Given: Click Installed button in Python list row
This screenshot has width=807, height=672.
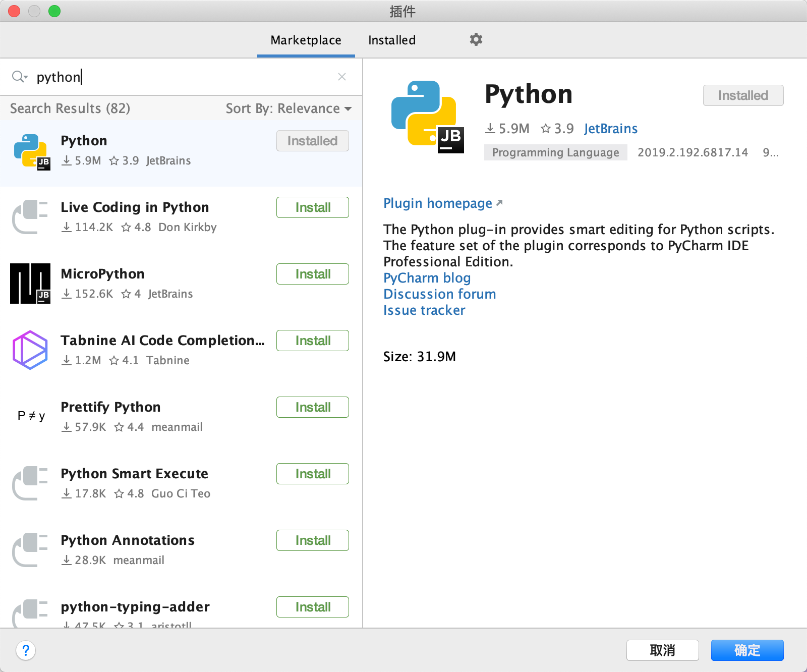Looking at the screenshot, I should (313, 141).
